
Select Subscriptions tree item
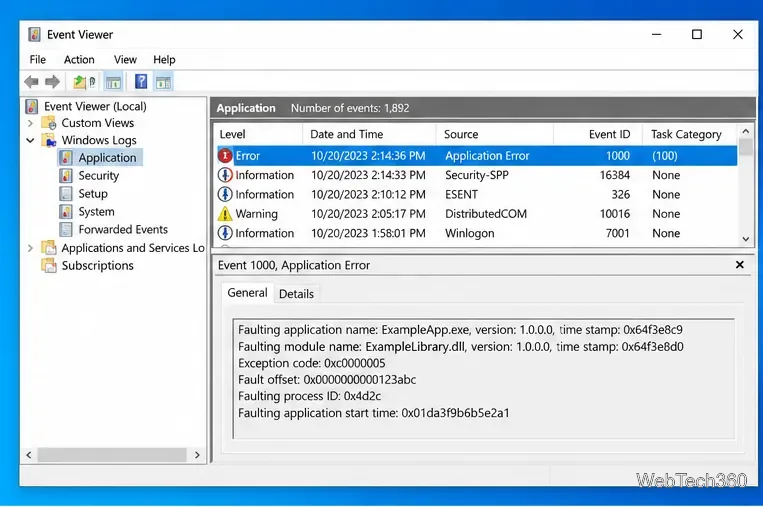97,266
